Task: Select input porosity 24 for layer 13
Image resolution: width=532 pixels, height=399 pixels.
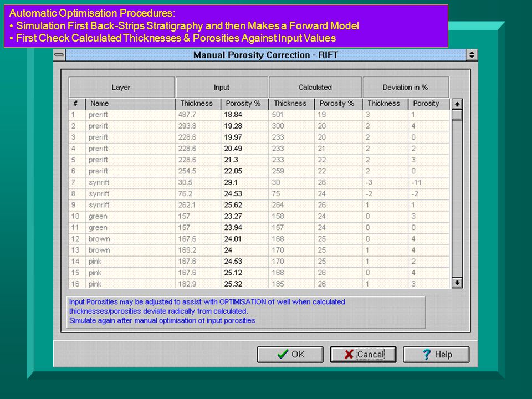Action: click(x=244, y=250)
